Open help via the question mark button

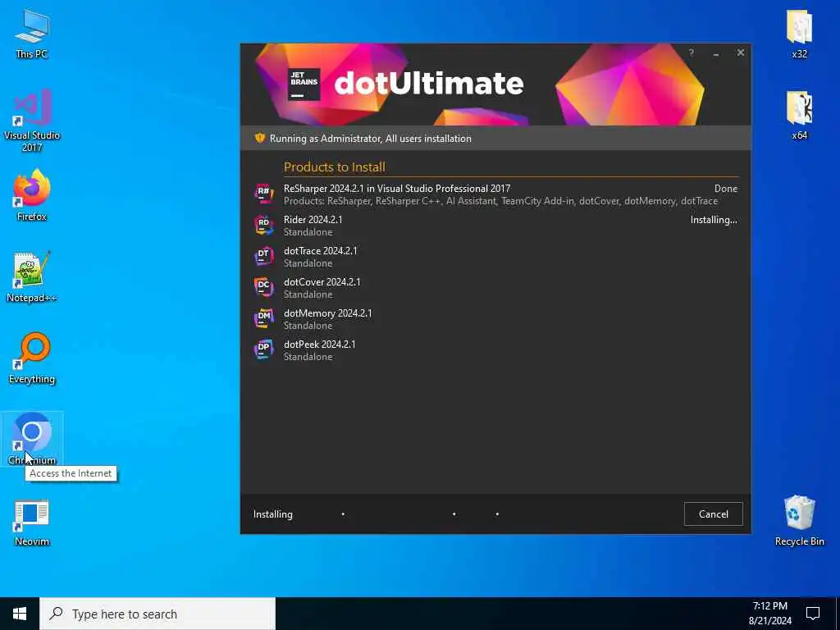691,52
